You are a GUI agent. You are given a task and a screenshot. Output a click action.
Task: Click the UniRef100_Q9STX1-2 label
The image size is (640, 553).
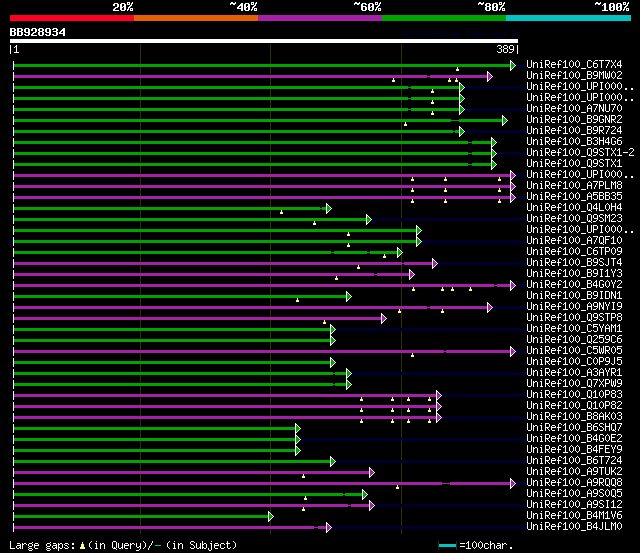point(580,153)
